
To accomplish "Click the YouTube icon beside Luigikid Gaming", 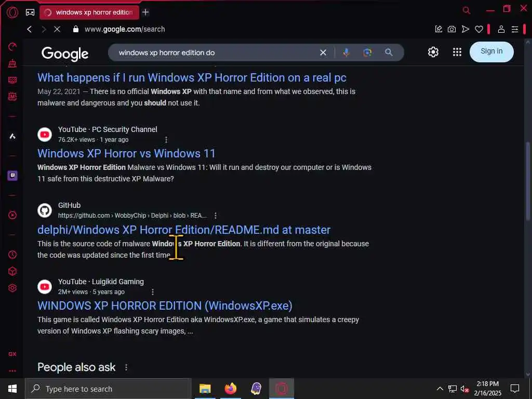I will point(45,287).
